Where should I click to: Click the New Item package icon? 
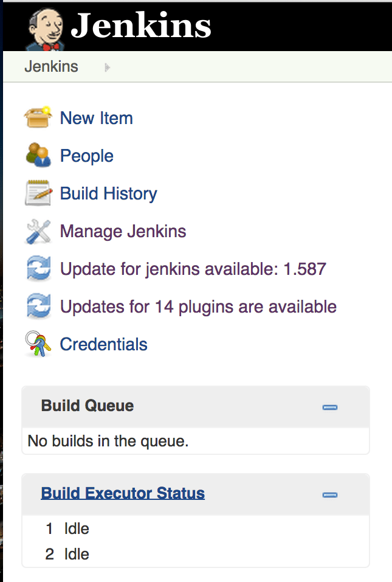coord(38,117)
